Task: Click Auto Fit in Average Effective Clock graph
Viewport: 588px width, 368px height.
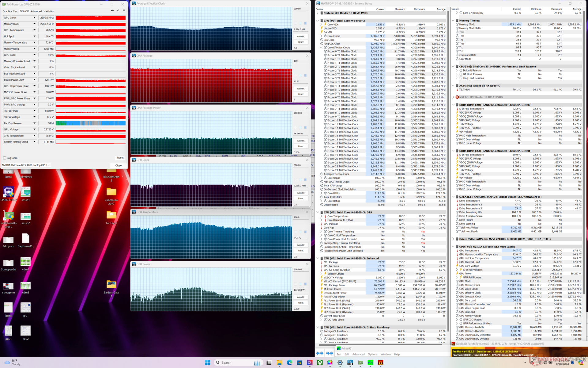Action: click(301, 36)
